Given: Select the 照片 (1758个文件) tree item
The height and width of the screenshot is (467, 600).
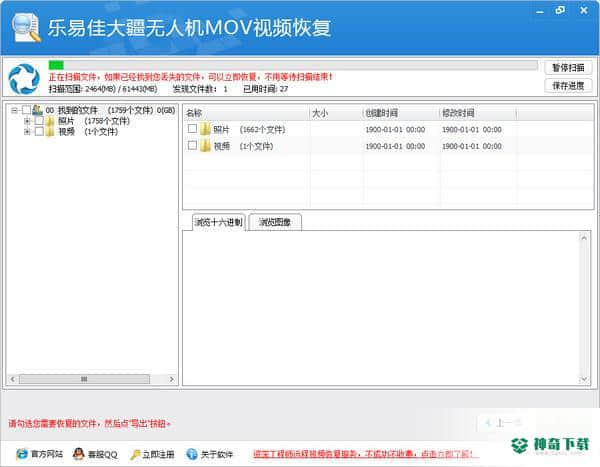Looking at the screenshot, I should [x=94, y=121].
